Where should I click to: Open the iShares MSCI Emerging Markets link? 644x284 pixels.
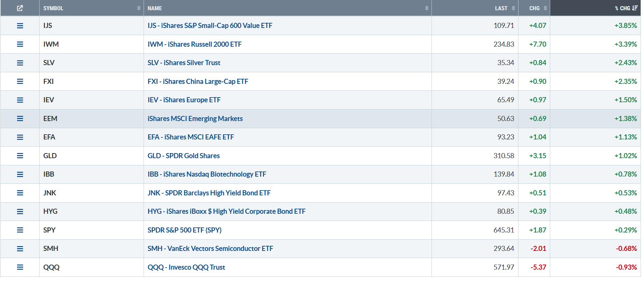point(195,119)
